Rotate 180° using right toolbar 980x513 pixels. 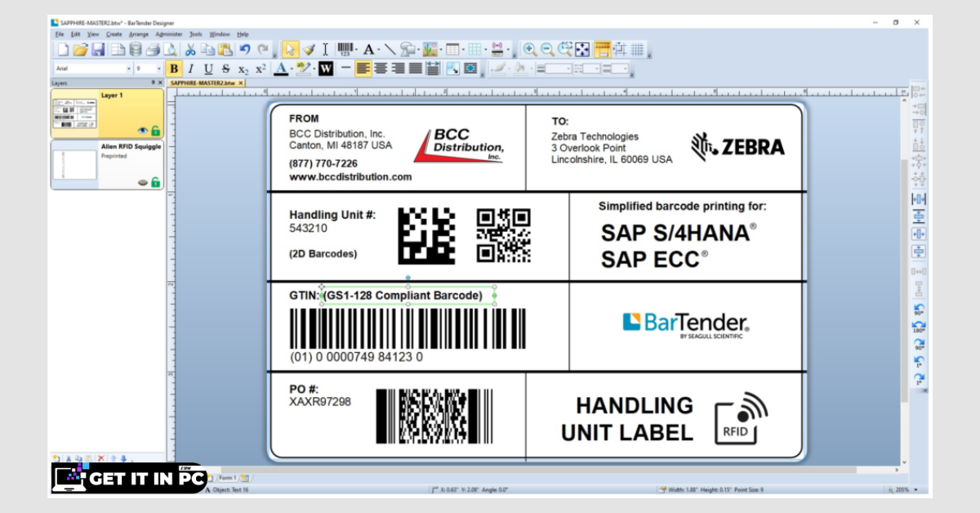tap(919, 328)
